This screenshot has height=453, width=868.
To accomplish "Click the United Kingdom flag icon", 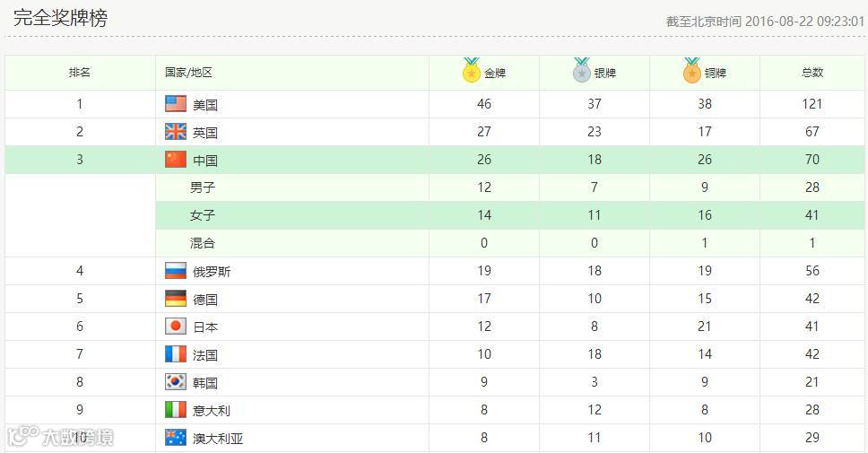I will click(176, 132).
